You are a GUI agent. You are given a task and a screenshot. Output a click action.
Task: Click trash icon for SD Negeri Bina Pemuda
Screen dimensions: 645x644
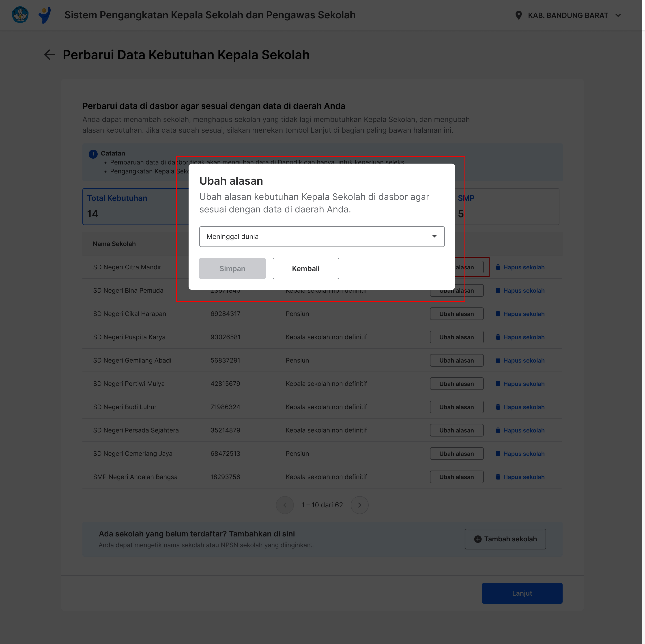click(x=498, y=291)
